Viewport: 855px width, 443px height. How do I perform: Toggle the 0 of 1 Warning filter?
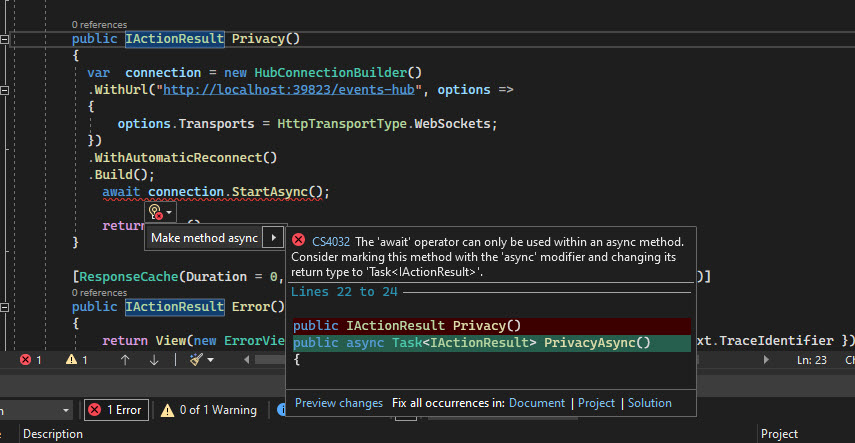click(210, 410)
